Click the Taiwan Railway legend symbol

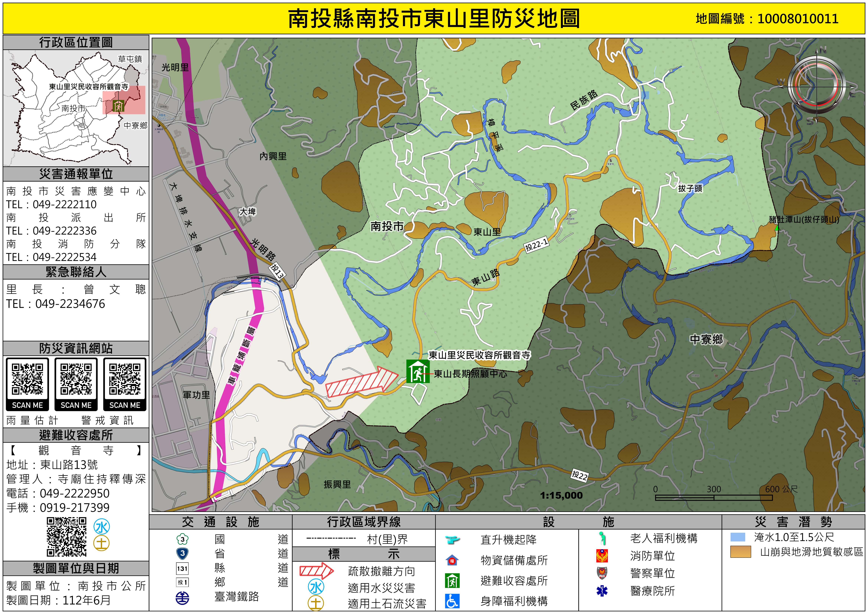182,598
